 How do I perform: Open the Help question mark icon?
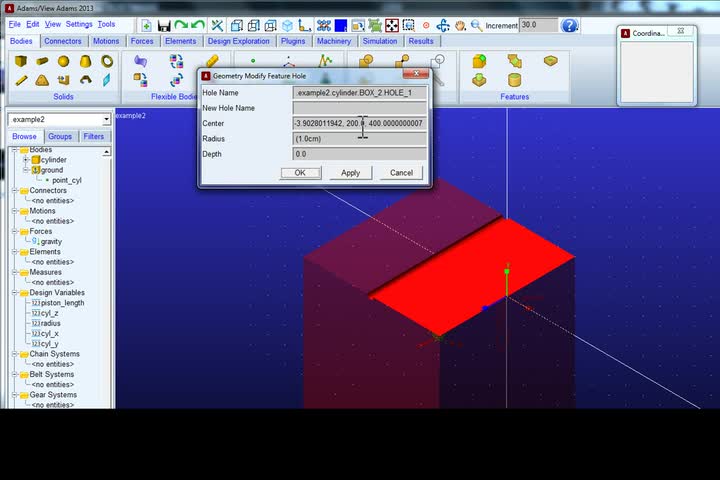tap(569, 25)
